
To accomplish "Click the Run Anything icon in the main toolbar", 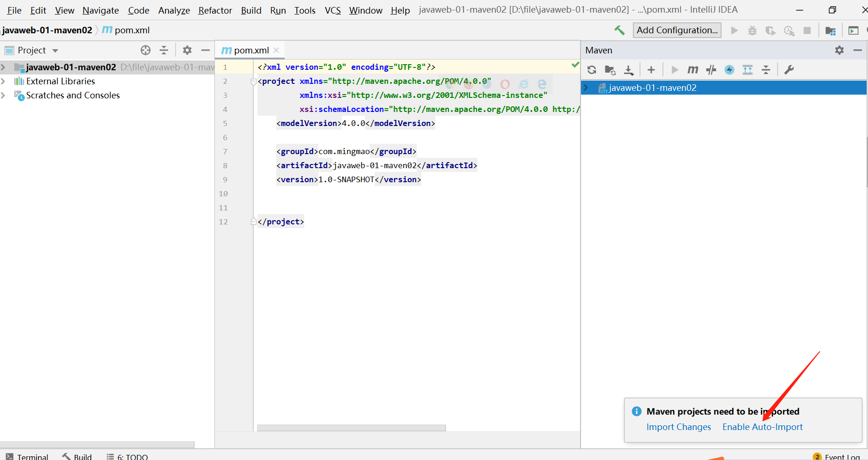I will (853, 30).
